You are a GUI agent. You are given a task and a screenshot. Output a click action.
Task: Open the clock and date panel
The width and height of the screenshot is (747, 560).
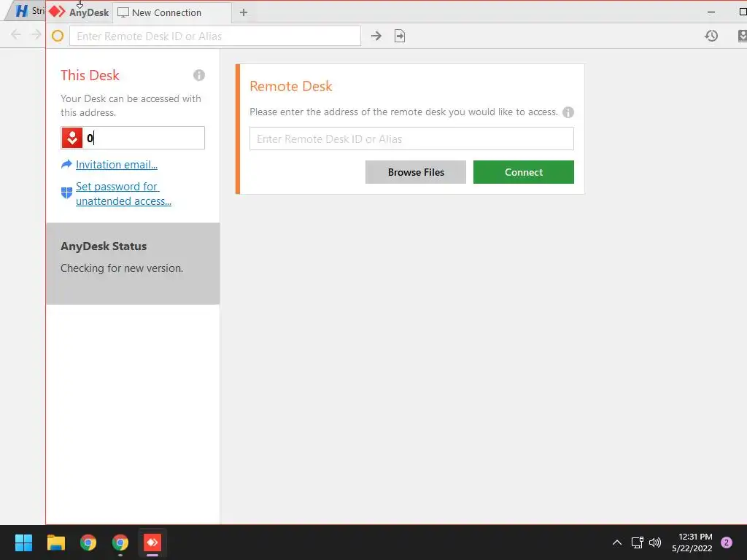[692, 542]
